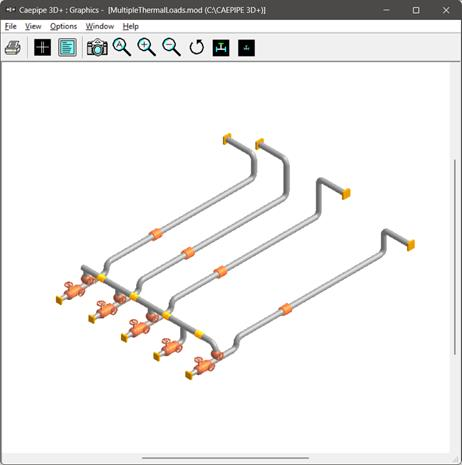Select the black crosshair layout icon
This screenshot has height=465, width=462.
point(43,47)
